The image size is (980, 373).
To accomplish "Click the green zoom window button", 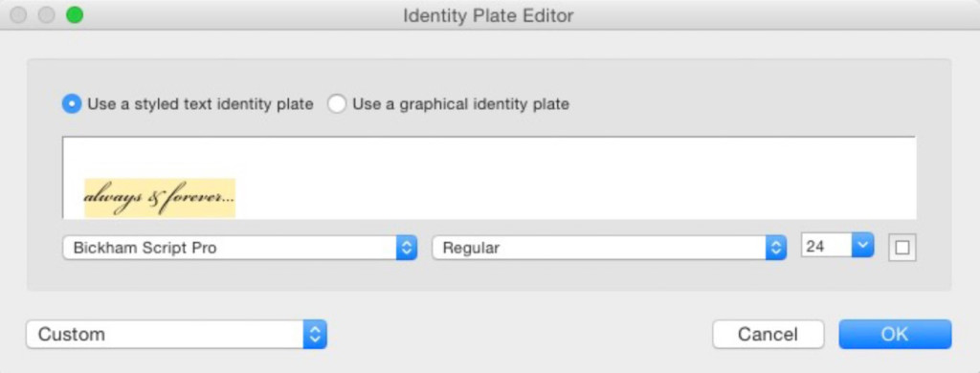I will 75,15.
